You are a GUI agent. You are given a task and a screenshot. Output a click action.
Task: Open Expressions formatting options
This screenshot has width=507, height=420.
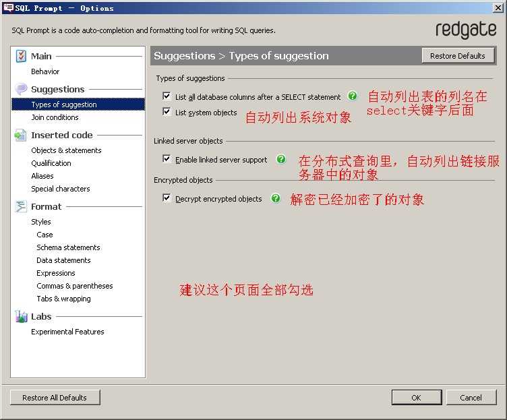[55, 273]
